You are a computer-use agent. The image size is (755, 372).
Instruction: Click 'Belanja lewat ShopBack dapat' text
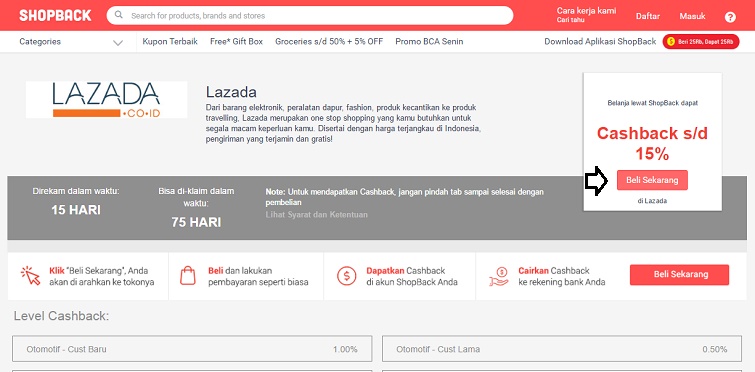[652, 103]
